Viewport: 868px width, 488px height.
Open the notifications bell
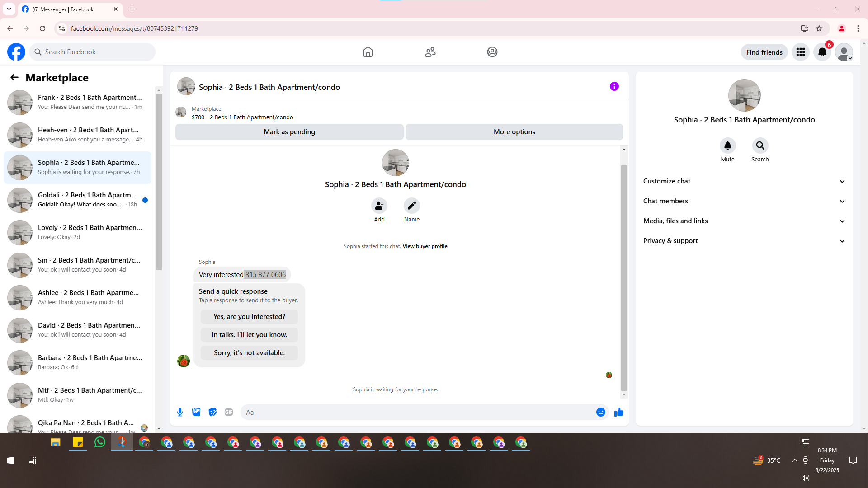[x=822, y=52]
